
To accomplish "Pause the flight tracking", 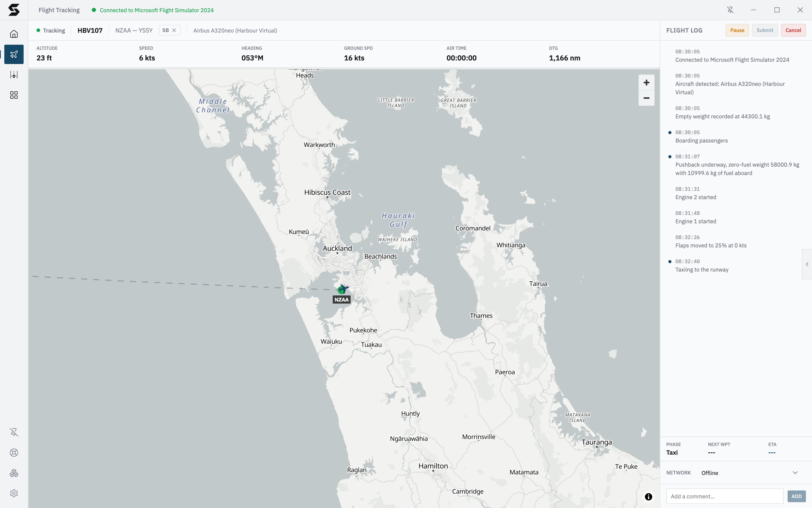I will (737, 30).
